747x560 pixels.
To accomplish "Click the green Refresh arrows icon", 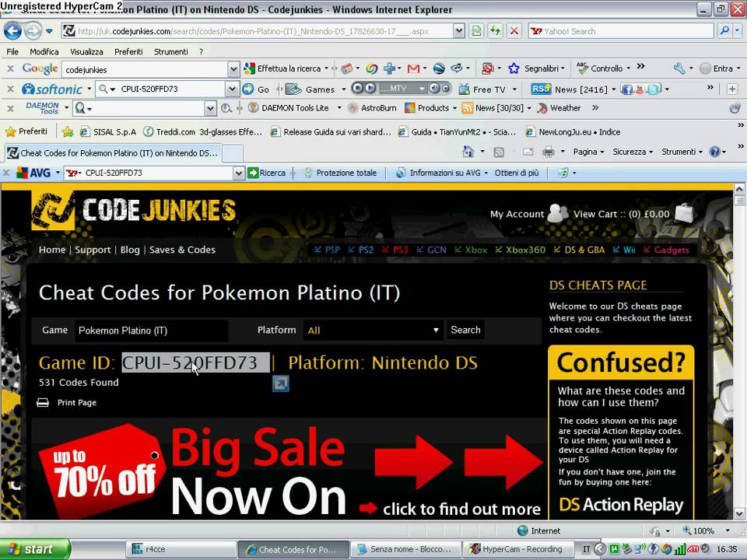I will pos(496,31).
